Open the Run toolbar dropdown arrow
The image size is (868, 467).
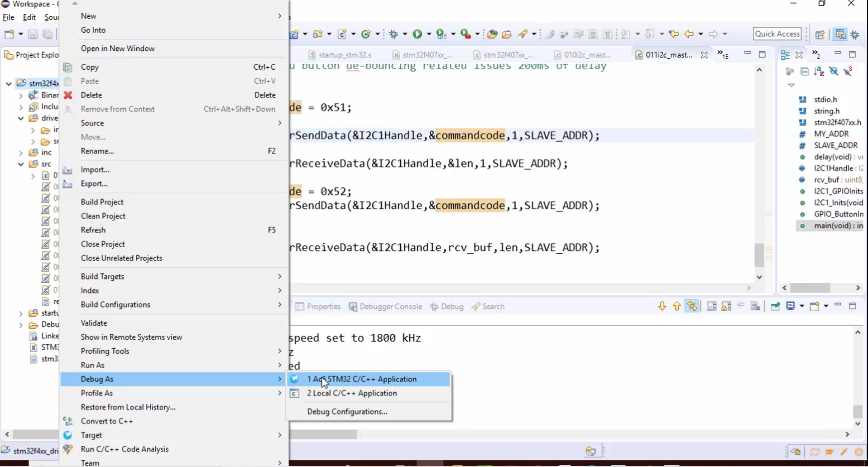coord(428,34)
